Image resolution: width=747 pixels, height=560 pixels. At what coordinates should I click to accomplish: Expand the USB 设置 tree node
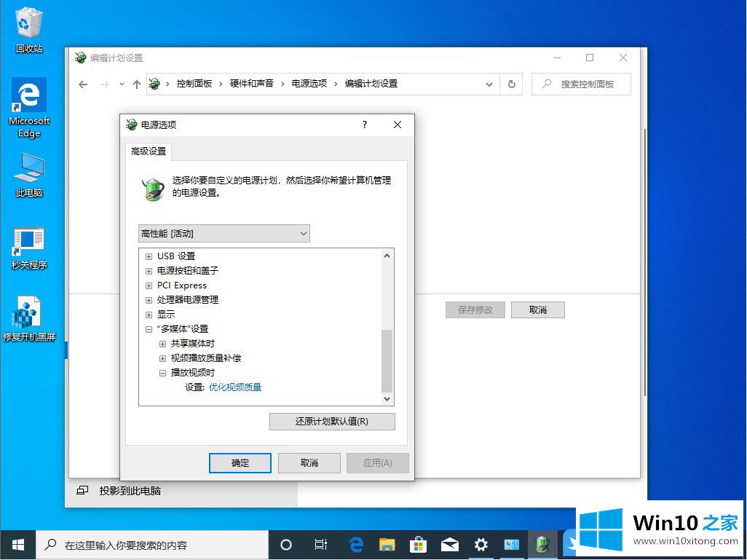tap(149, 256)
